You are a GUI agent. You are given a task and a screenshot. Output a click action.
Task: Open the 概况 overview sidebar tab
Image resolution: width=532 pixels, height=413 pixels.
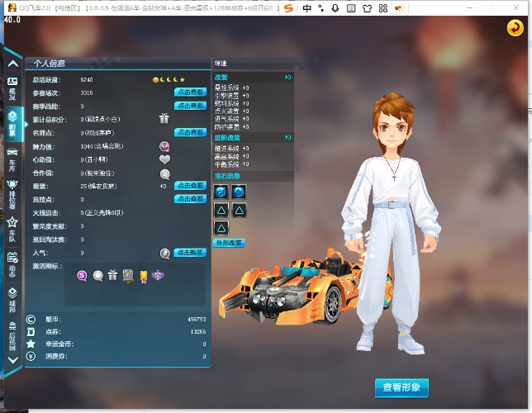(x=12, y=88)
